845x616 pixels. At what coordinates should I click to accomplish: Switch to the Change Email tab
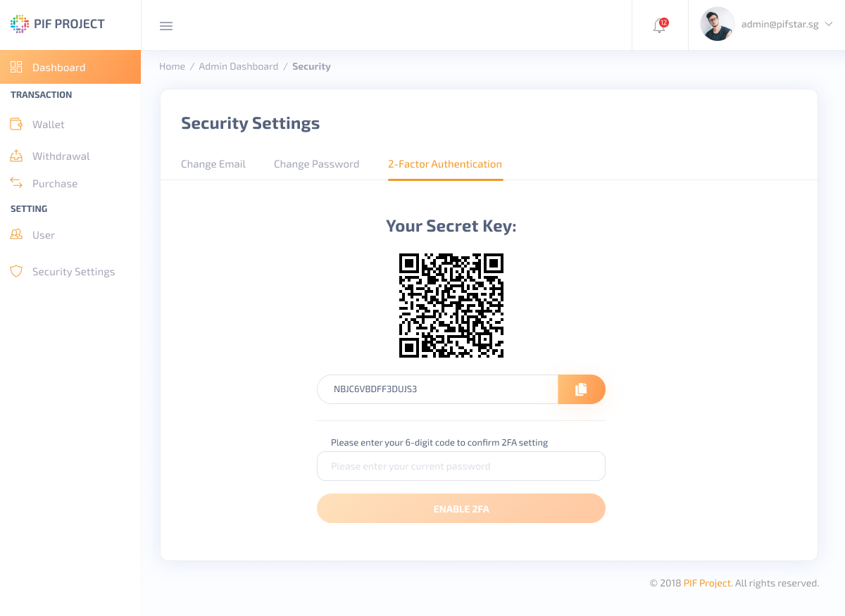(213, 164)
